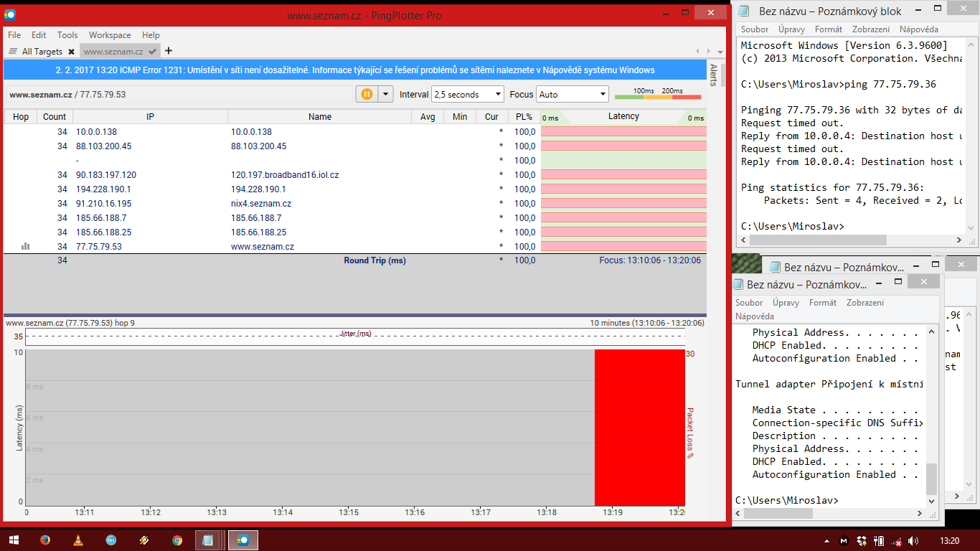This screenshot has width=980, height=551.
Task: Switch to the All Targets tab
Action: pyautogui.click(x=42, y=52)
